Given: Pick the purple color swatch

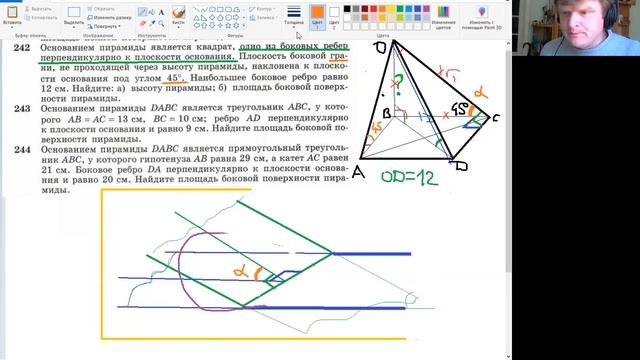Looking at the screenshot, I should [427, 9].
